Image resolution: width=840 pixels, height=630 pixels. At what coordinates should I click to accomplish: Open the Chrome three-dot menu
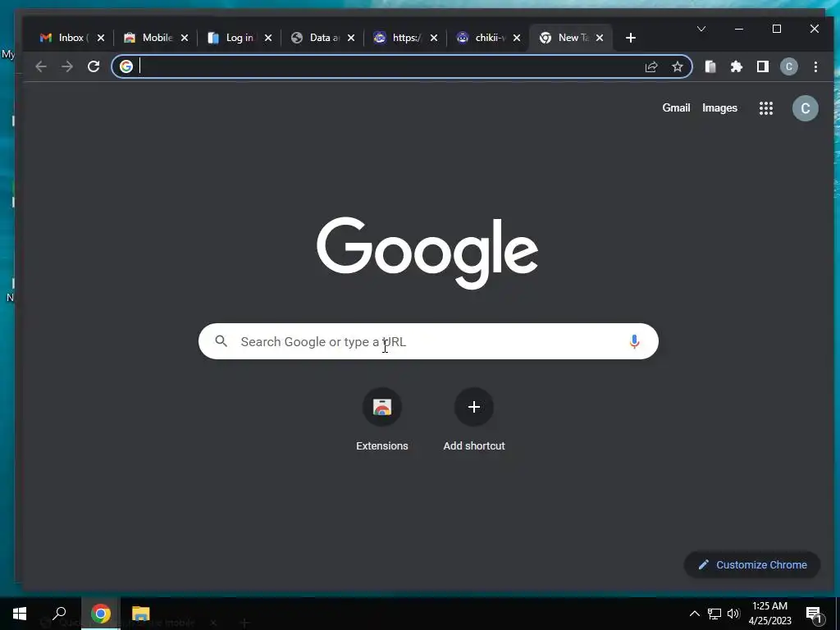(x=815, y=66)
